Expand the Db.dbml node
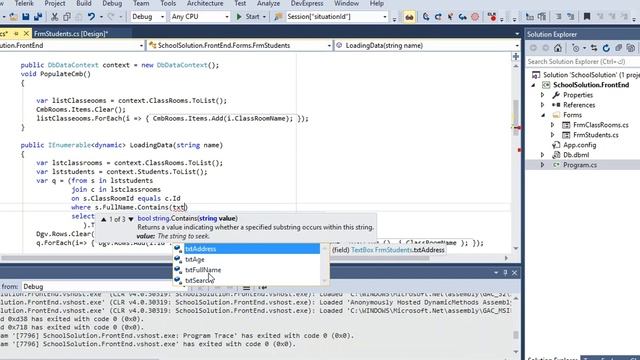Screen dimensions: 640x360 point(542,155)
